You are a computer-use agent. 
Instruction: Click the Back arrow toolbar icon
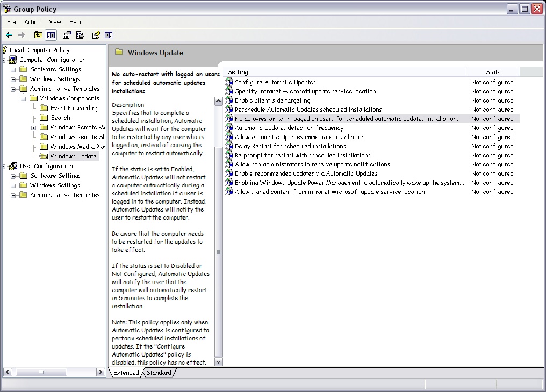9,35
